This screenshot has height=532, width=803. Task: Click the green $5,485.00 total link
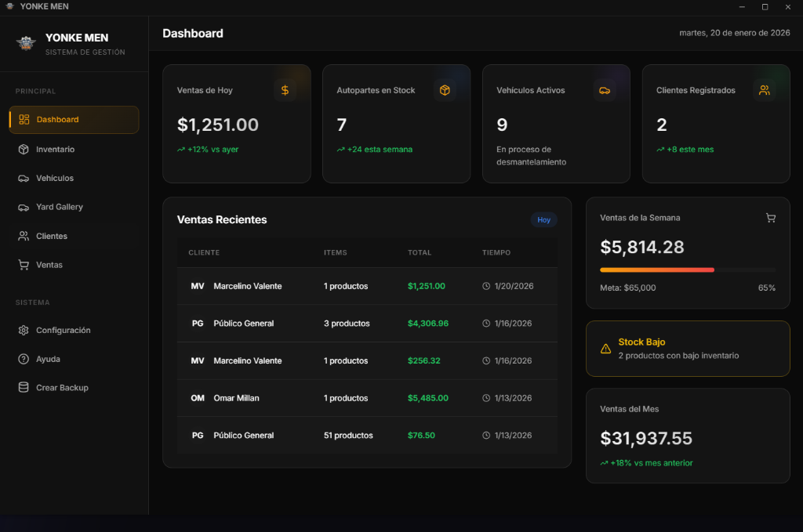(427, 398)
